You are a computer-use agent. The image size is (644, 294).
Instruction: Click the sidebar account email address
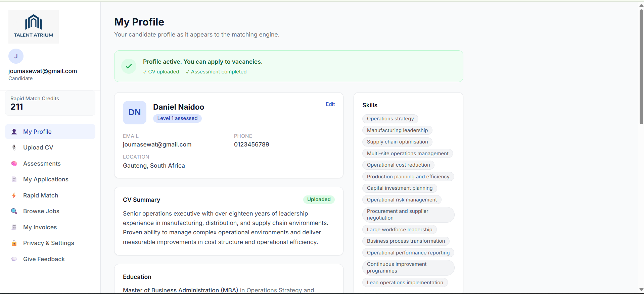pos(43,71)
